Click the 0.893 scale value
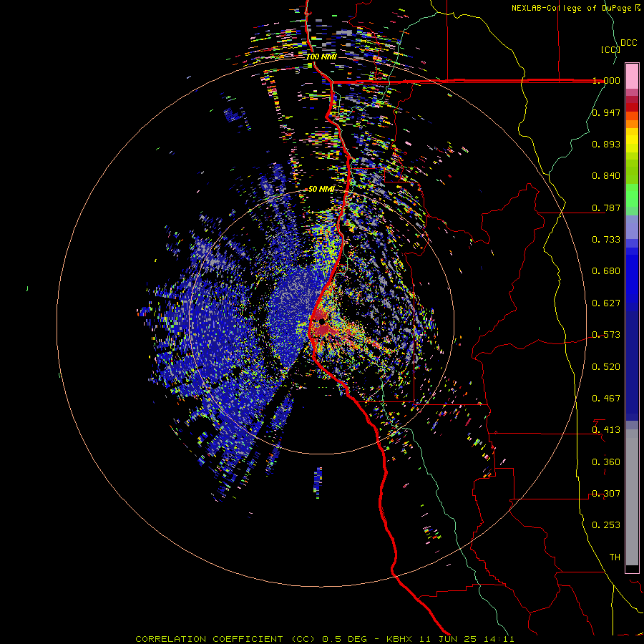This screenshot has width=644, height=644. [x=606, y=144]
